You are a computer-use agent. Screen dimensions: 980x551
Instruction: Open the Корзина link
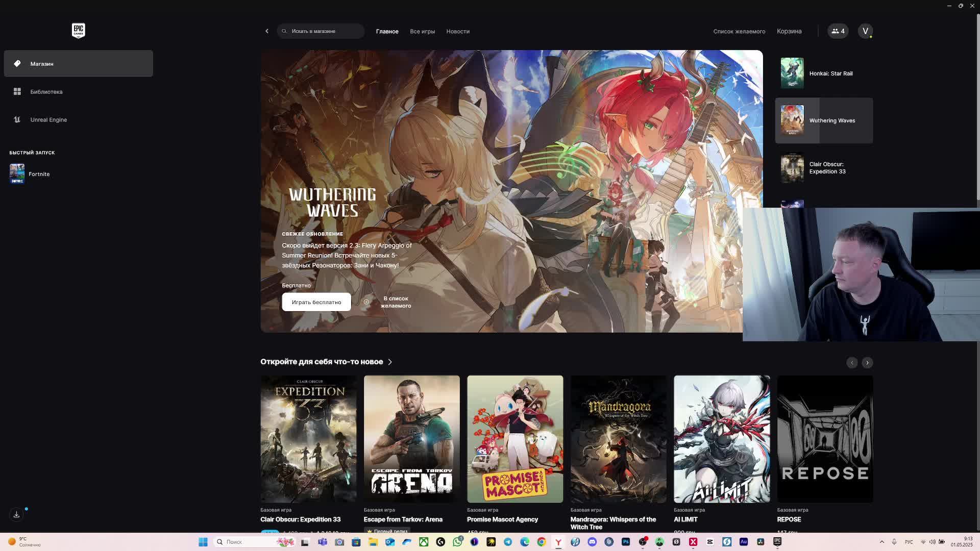(x=789, y=31)
